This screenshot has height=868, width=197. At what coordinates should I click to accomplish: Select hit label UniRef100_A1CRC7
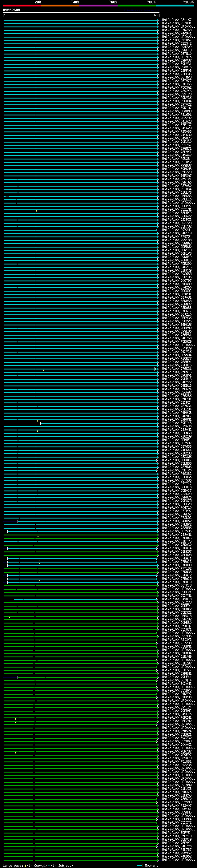coord(177,358)
